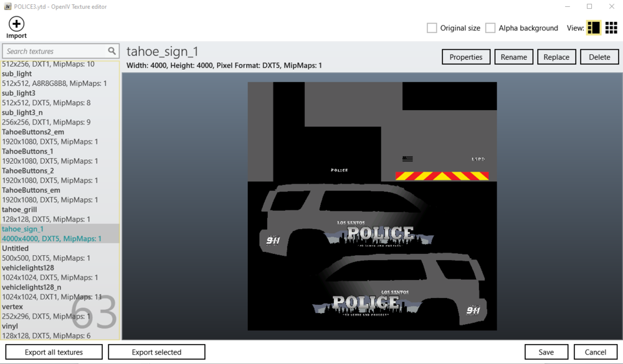Switch to list with preview view
Image resolution: width=623 pixels, height=364 pixels.
594,28
